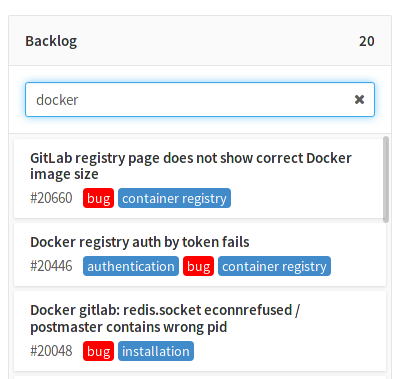
Task: Click issue number #20446
Action: click(x=51, y=266)
